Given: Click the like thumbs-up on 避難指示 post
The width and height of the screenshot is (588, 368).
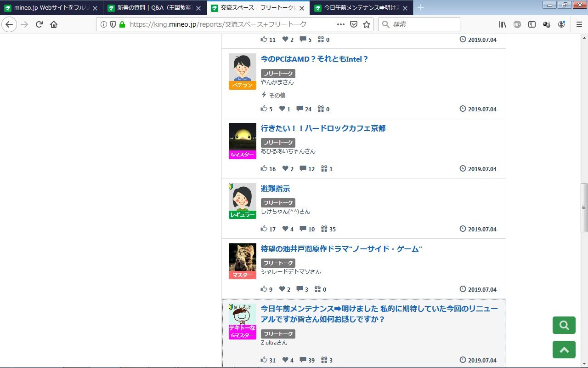Looking at the screenshot, I should pos(264,229).
